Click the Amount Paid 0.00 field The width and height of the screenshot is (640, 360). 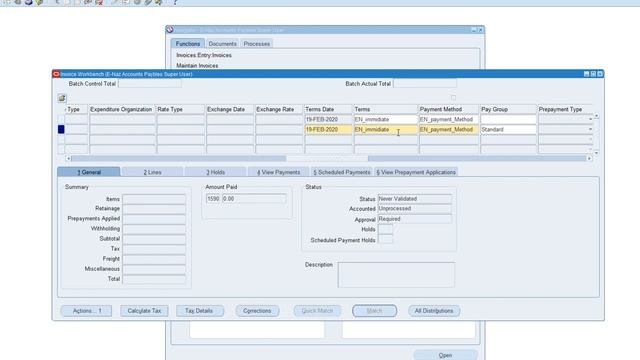coord(254,199)
